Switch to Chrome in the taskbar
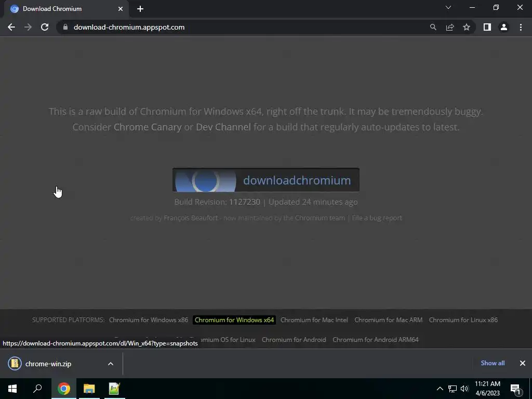Viewport: 532px width, 399px height. 64,389
